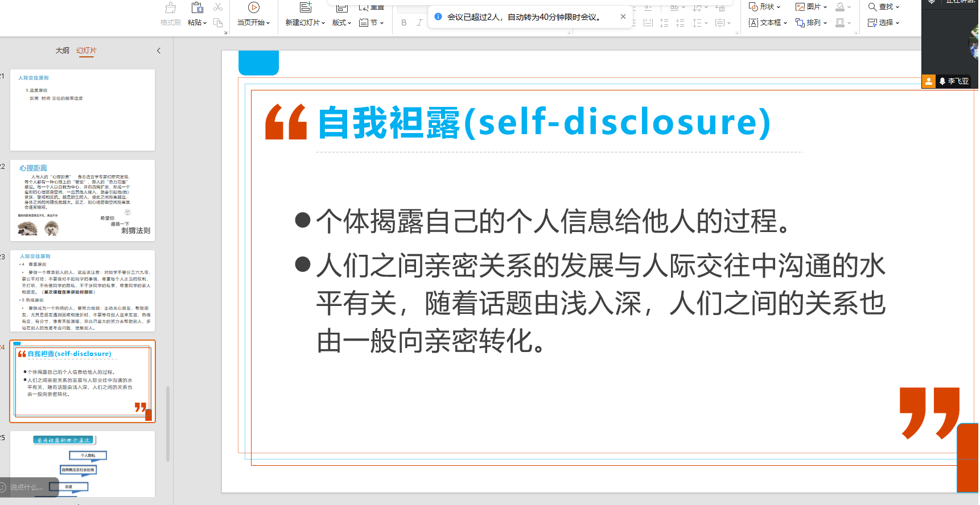This screenshot has width=980, height=505.
Task: Expand the 排列 arrange dropdown
Action: tap(812, 23)
